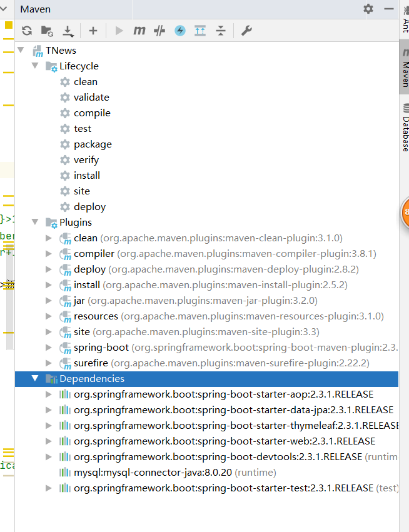Viewport: 409px width, 532px height.
Task: Click the site plugin icon
Action: pos(65,332)
